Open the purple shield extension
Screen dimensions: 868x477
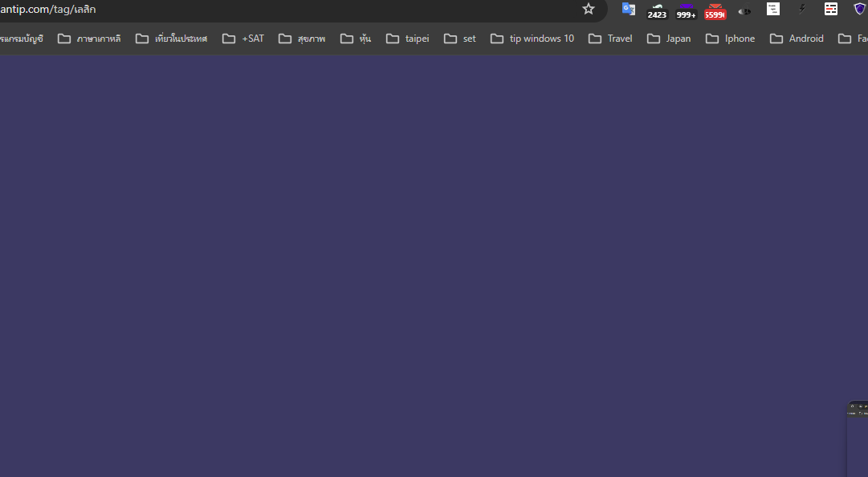pos(860,9)
